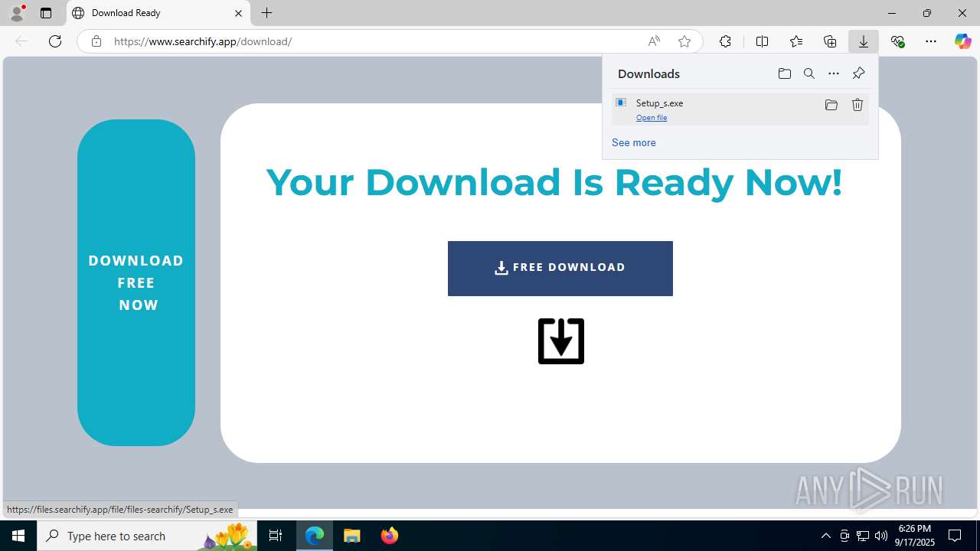Delete the Setup_s.exe download entry
This screenshot has width=980, height=551.
857,105
